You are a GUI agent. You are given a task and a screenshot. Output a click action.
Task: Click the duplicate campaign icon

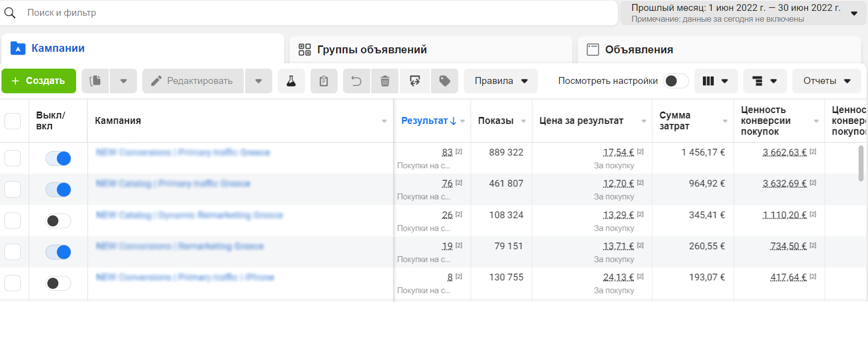click(x=95, y=81)
